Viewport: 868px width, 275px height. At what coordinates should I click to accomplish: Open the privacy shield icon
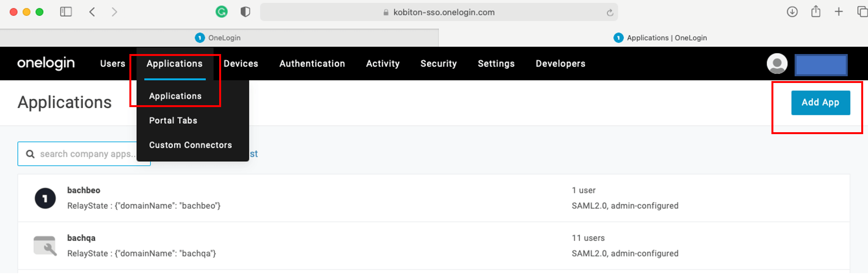point(245,12)
